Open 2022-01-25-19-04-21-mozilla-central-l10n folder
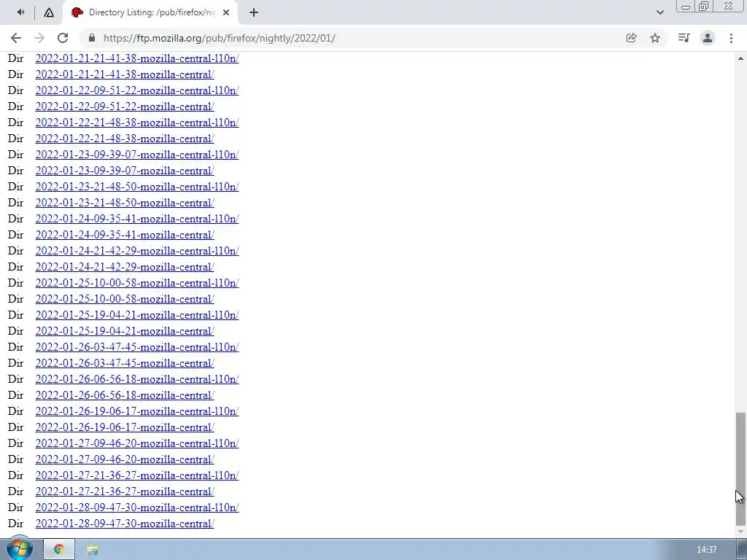The width and height of the screenshot is (747, 560). 136,315
